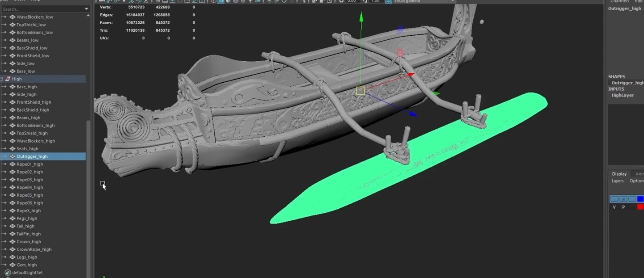Click the mesh icon next to WaveBlockers_high
This screenshot has width=644, height=278.
[x=13, y=141]
